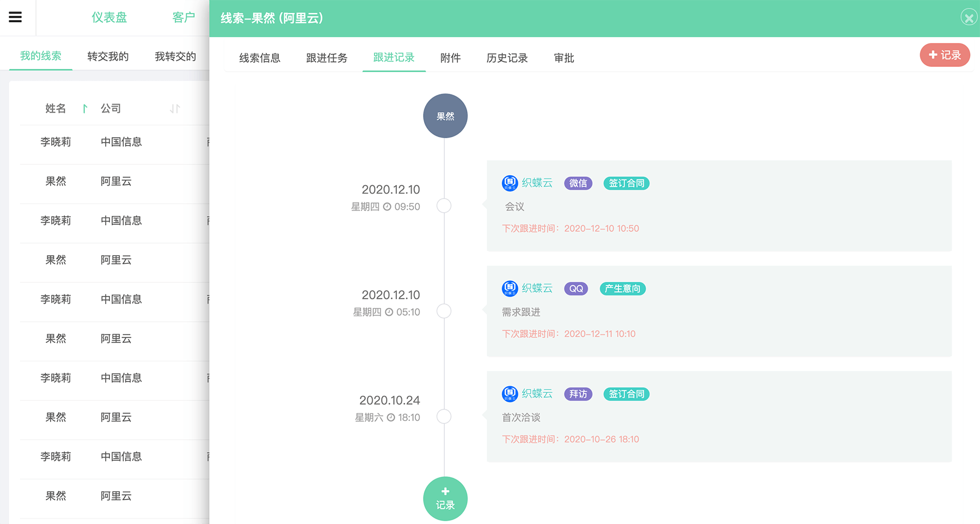The width and height of the screenshot is (980, 524).
Task: Select timeline marker for 09:50 record
Action: tap(444, 206)
